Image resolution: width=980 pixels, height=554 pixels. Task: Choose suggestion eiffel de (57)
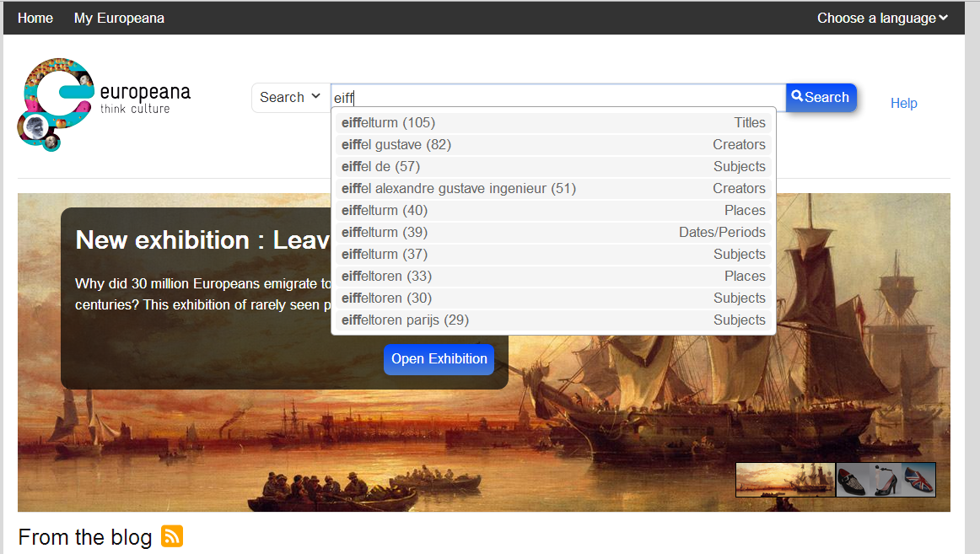coord(553,166)
